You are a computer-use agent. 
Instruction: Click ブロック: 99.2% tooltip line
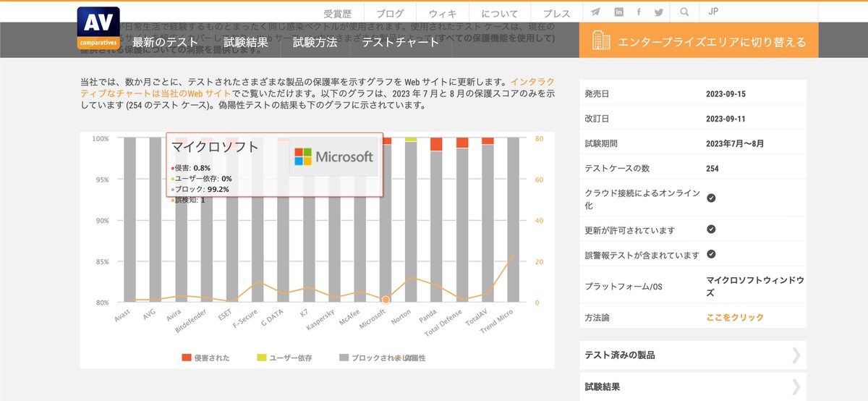click(x=200, y=189)
